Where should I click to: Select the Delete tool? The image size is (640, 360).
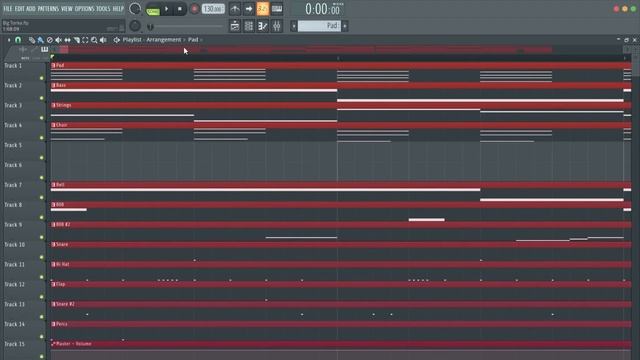[x=49, y=40]
